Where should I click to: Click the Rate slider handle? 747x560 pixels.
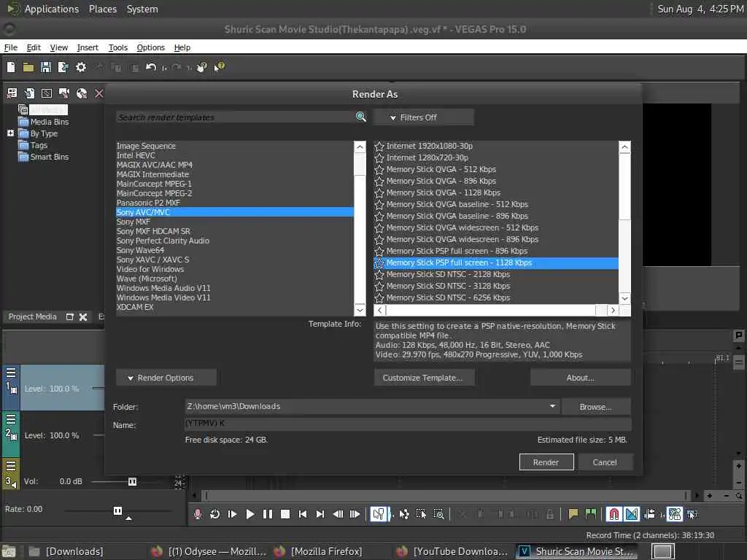(x=117, y=511)
